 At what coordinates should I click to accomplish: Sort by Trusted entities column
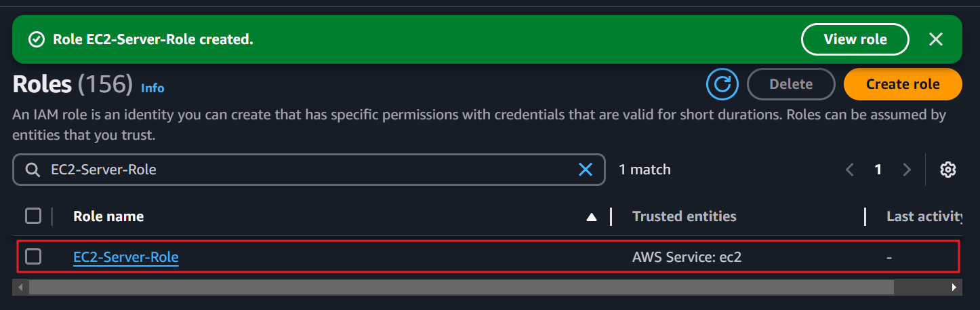coord(684,216)
